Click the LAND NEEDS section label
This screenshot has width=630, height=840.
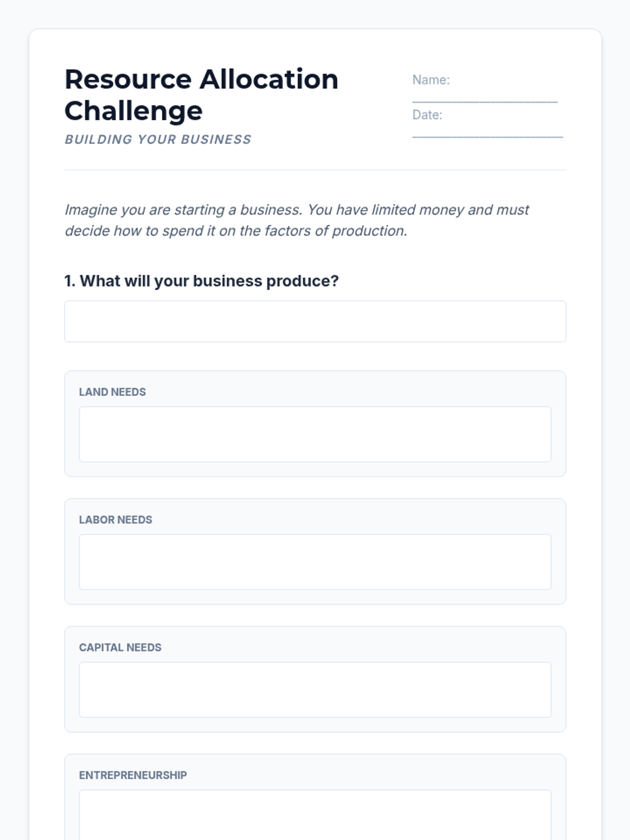(112, 392)
